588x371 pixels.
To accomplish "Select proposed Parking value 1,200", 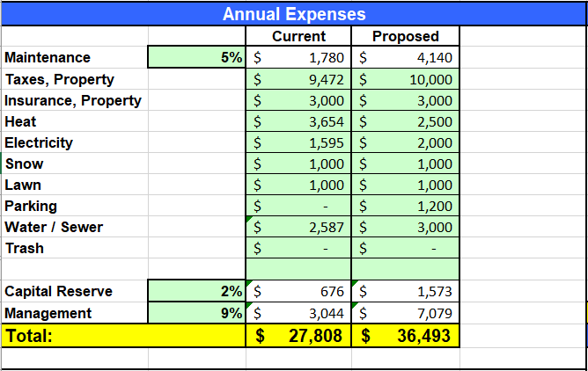I will click(406, 206).
